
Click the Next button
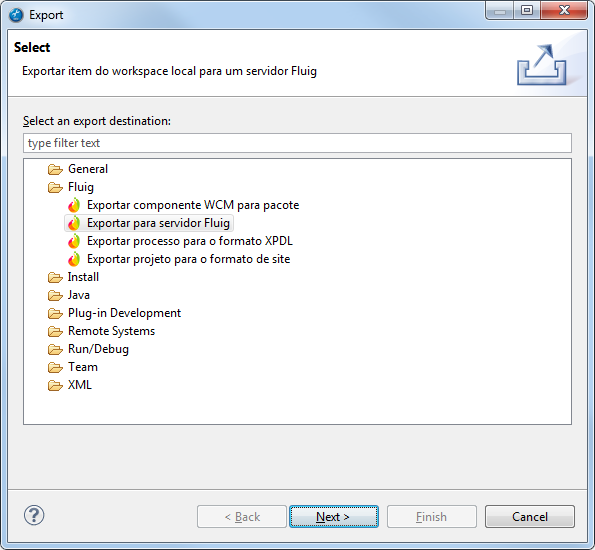tap(334, 517)
